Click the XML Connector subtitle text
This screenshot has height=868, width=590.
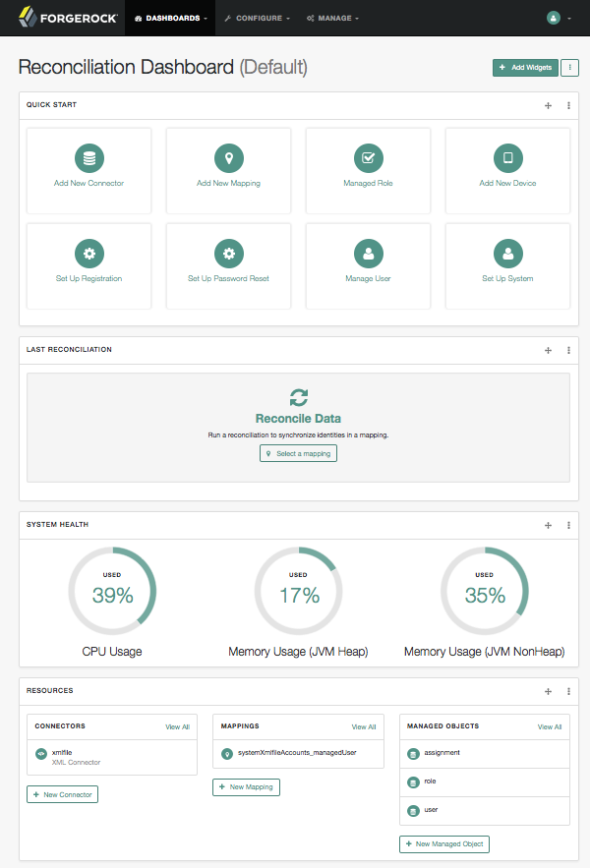[x=76, y=762]
